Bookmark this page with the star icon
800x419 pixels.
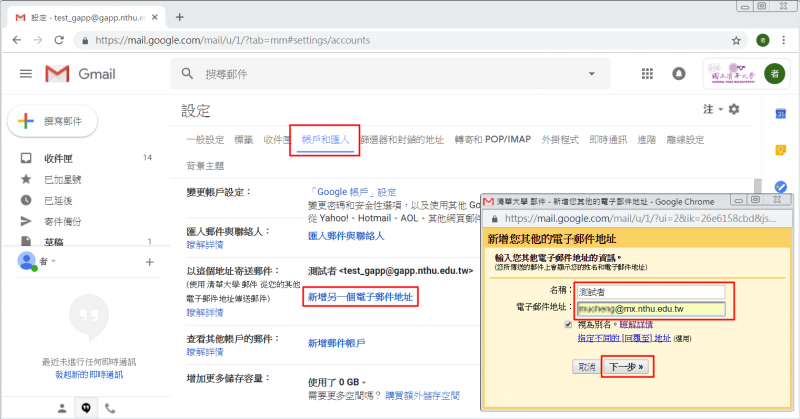[x=737, y=41]
